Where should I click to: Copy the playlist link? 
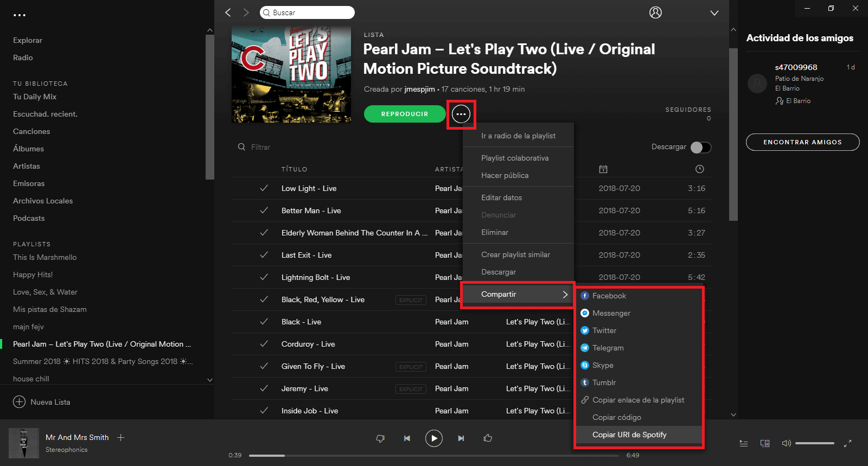tap(639, 400)
